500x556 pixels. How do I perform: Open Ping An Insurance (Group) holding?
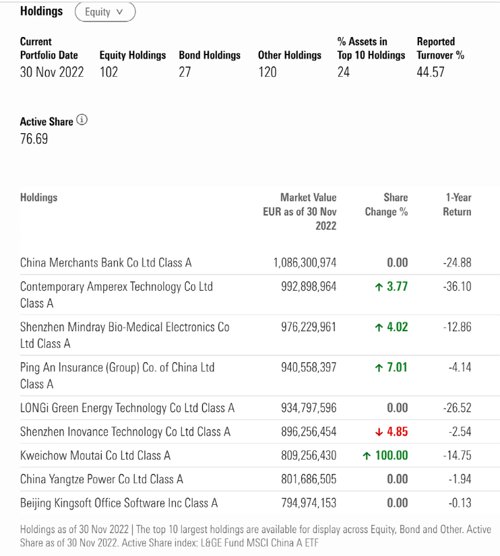click(117, 376)
